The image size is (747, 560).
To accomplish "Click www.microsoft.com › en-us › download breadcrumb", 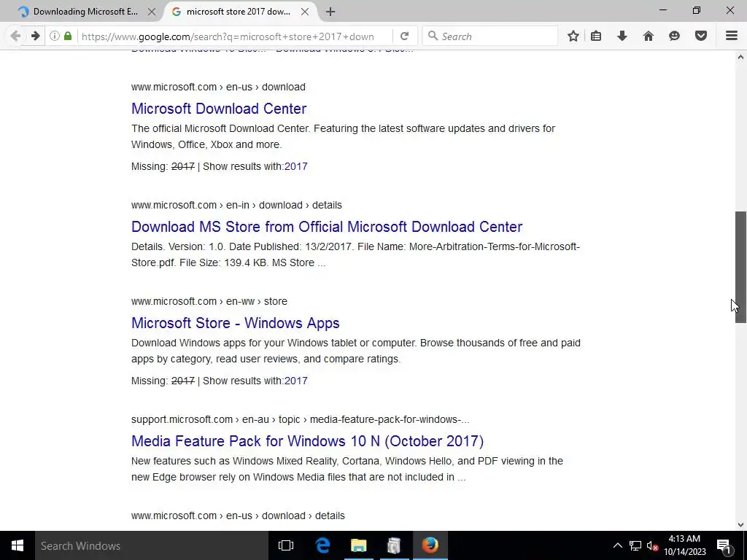I will [218, 87].
